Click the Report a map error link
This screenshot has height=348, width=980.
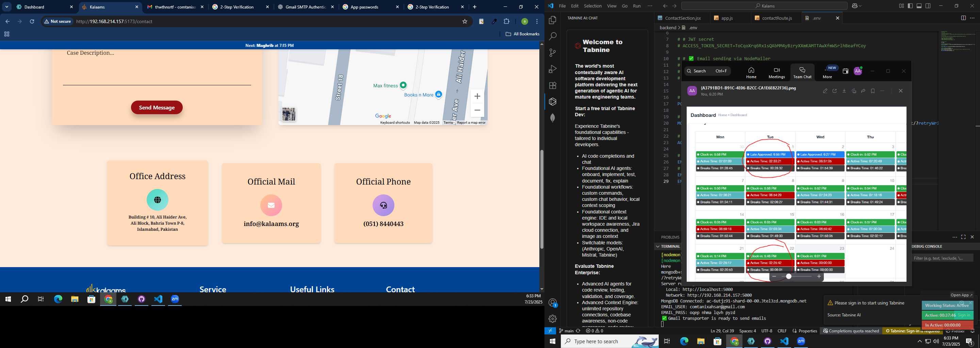[x=471, y=123]
